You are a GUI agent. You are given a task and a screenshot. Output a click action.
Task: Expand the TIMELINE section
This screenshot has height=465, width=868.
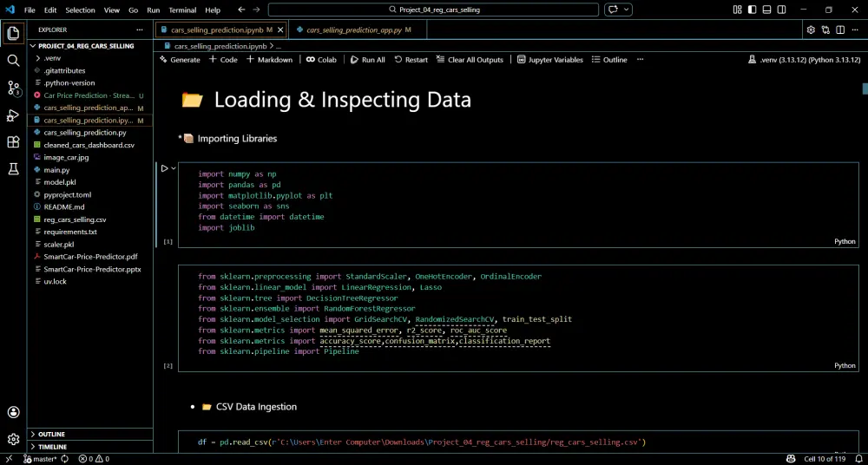[89, 447]
